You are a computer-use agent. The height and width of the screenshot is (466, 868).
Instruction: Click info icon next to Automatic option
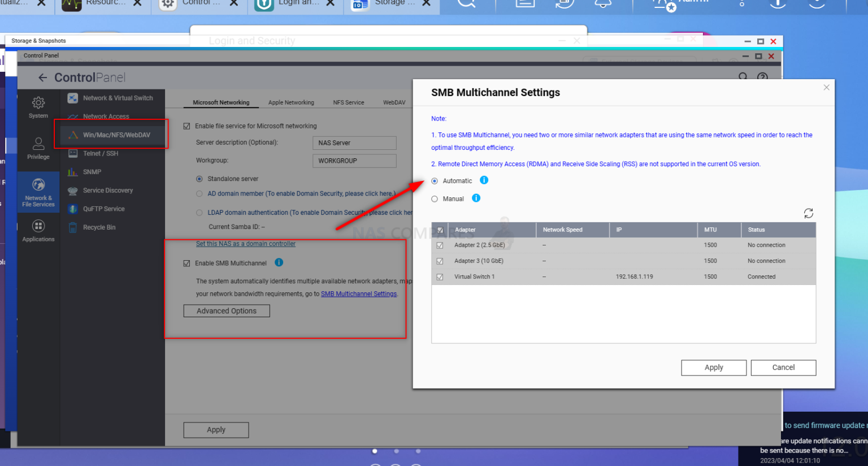click(x=484, y=180)
